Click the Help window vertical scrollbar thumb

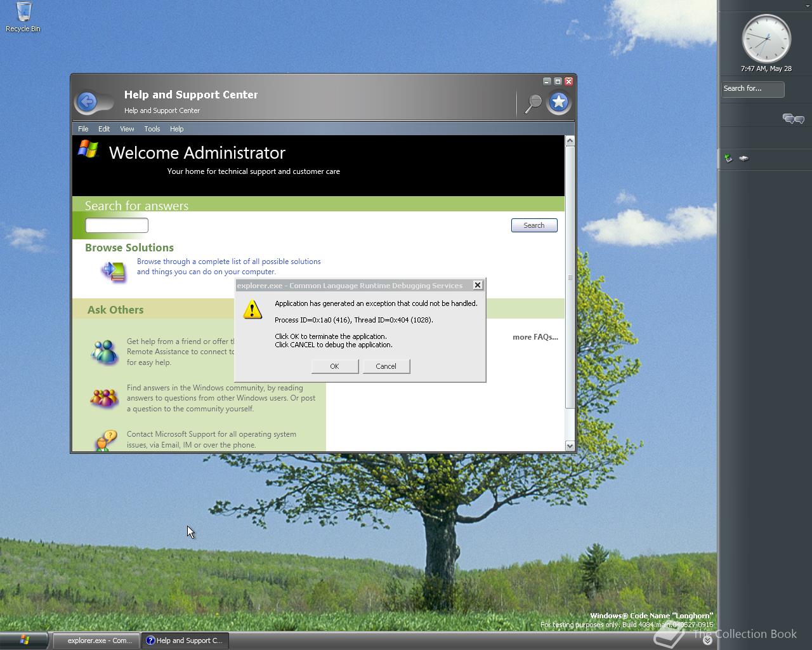570,277
